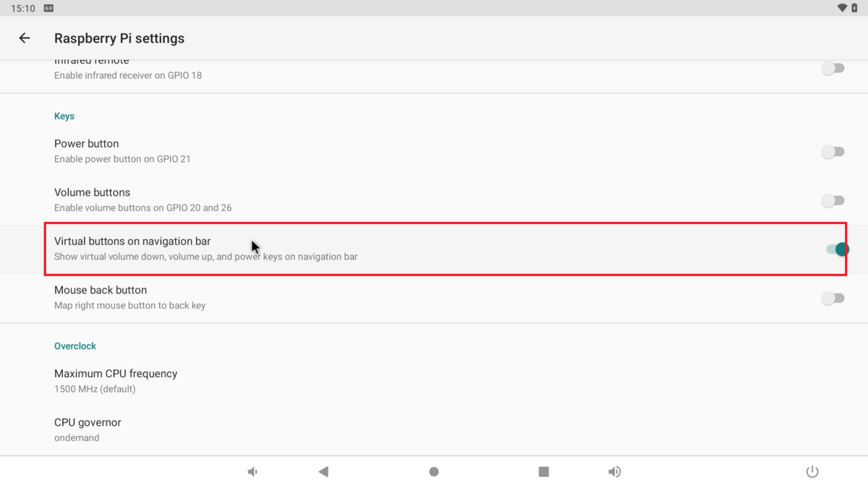Click 'Enable infrared receiver on GPIO 18' text
The height and width of the screenshot is (488, 868).
pyautogui.click(x=128, y=75)
